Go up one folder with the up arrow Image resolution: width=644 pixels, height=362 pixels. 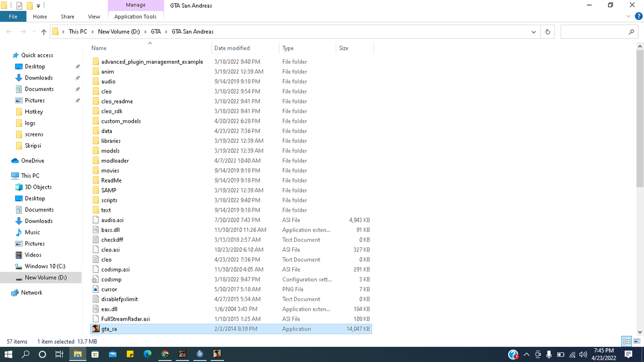click(44, 32)
